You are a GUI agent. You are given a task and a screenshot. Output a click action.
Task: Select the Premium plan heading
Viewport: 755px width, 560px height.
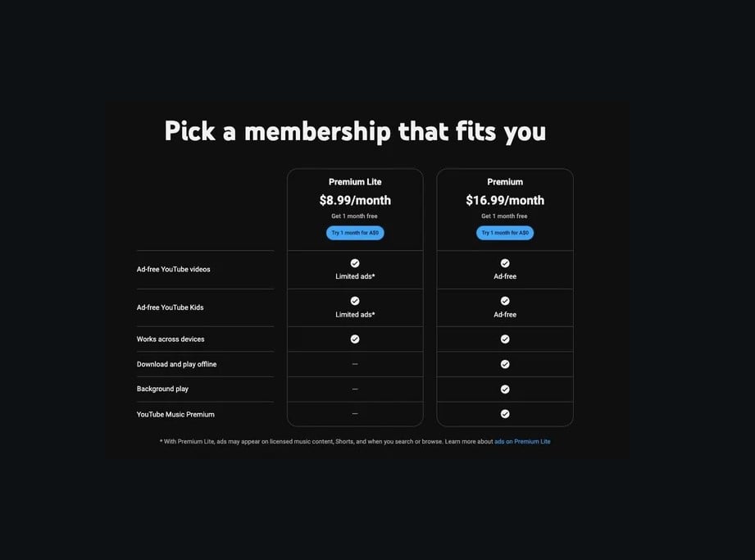coord(505,182)
